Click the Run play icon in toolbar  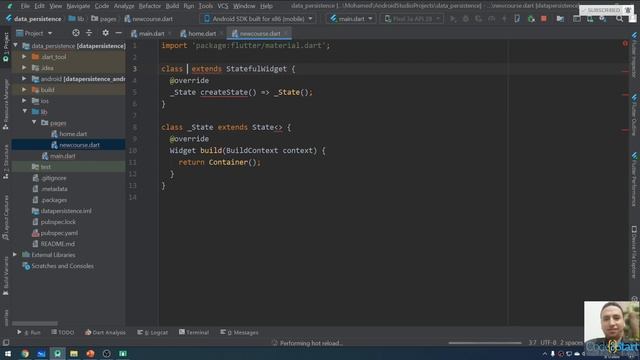453,19
